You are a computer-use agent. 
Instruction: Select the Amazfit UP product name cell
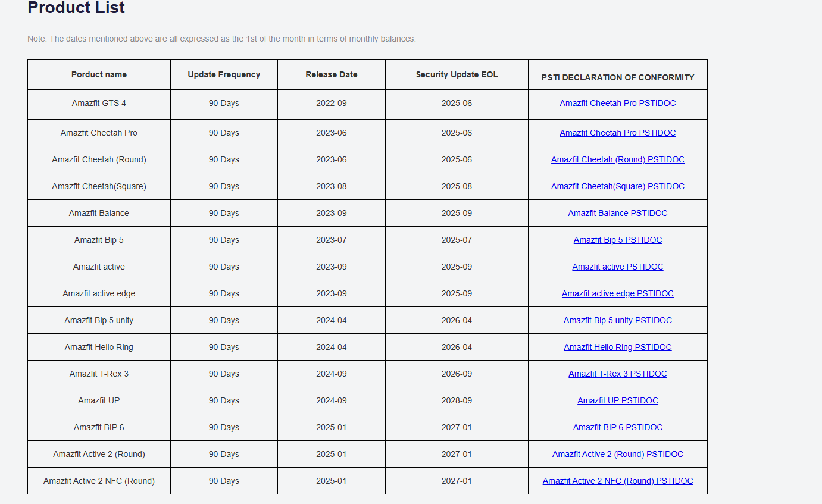pos(99,400)
